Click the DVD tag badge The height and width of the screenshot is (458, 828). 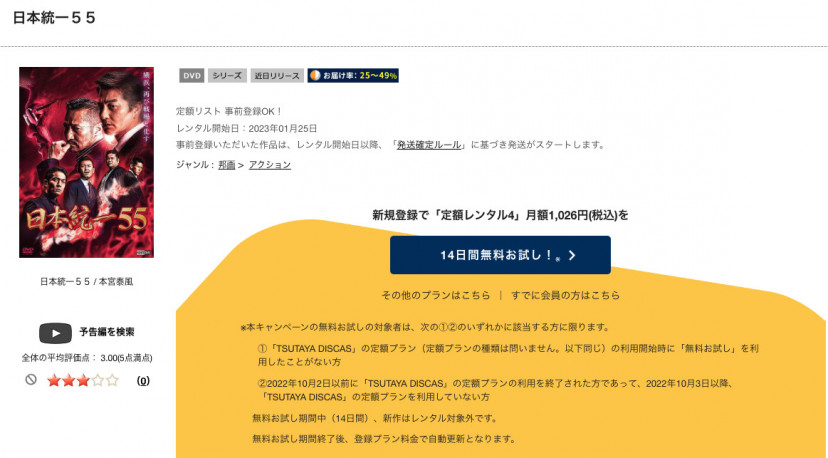tap(192, 76)
